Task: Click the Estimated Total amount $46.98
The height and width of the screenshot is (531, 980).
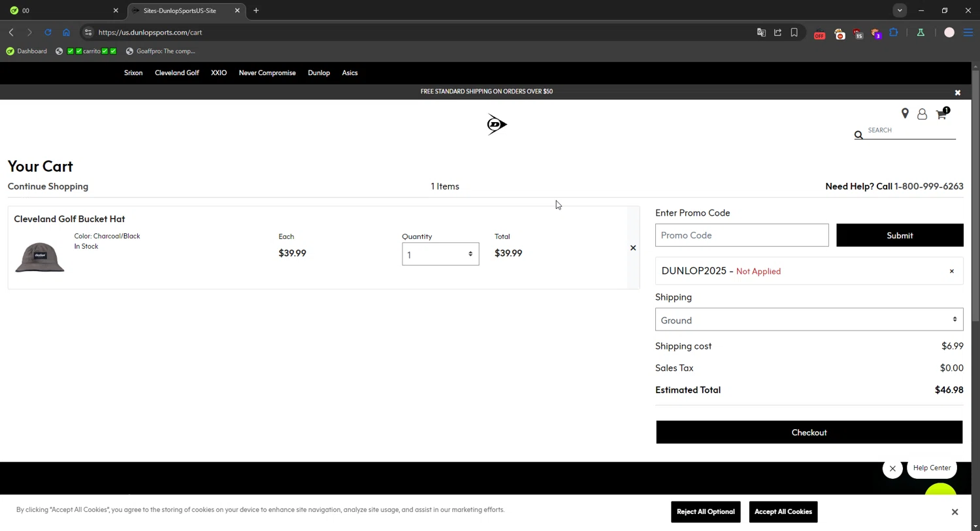Action: (x=949, y=390)
